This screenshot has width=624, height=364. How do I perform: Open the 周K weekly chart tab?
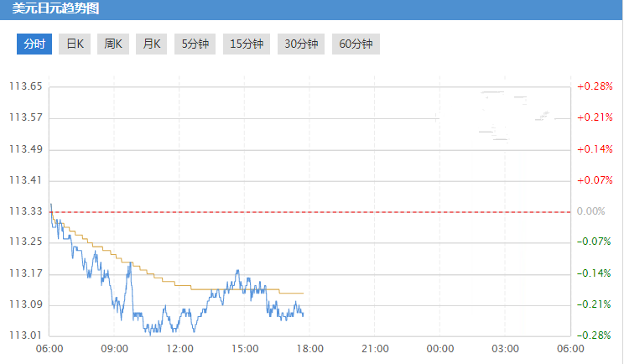113,44
